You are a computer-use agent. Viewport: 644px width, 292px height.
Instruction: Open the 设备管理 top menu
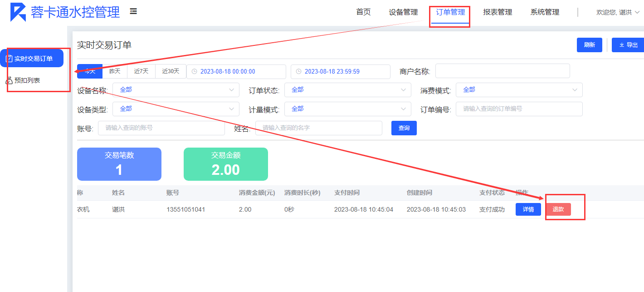[403, 12]
